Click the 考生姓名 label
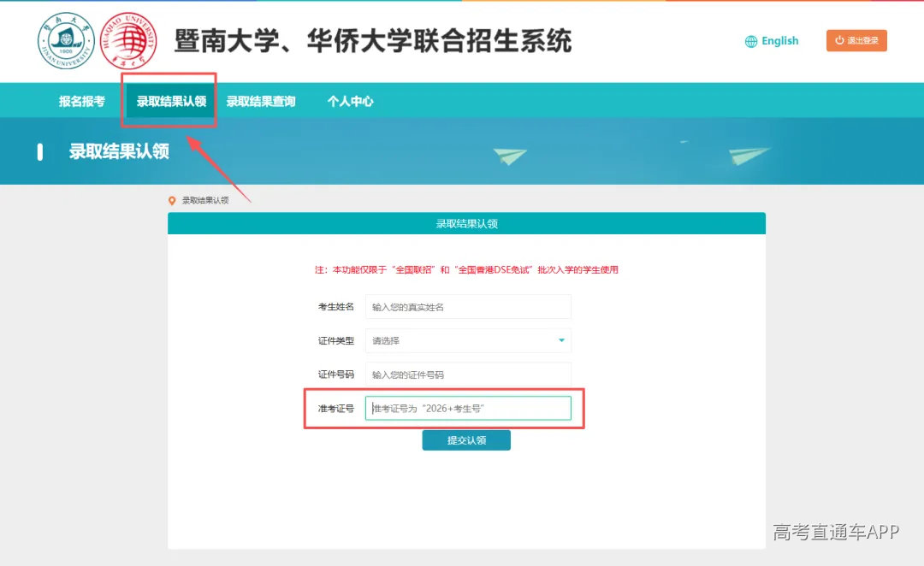Screen dimensions: 924x566 pyautogui.click(x=336, y=307)
